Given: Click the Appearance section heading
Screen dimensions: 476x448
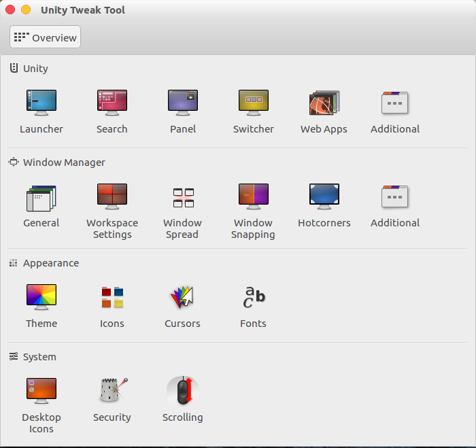Looking at the screenshot, I should 51,263.
